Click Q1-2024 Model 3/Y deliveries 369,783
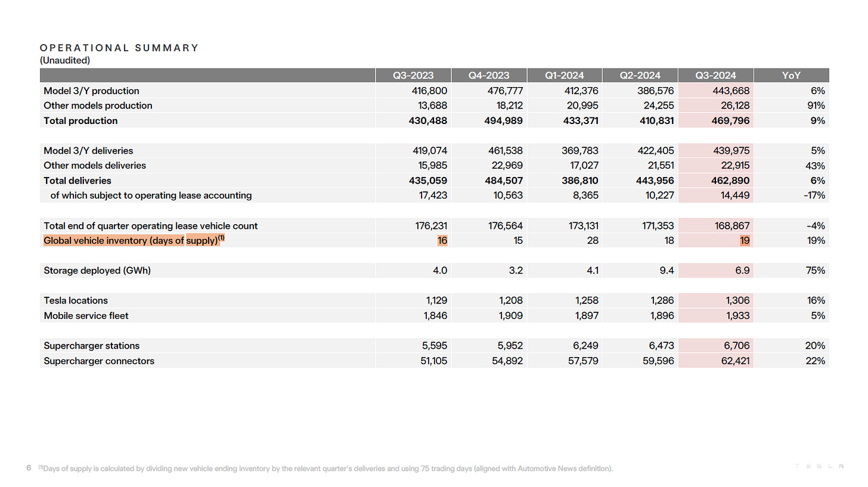Viewport: 868px width, 487px height. 579,151
